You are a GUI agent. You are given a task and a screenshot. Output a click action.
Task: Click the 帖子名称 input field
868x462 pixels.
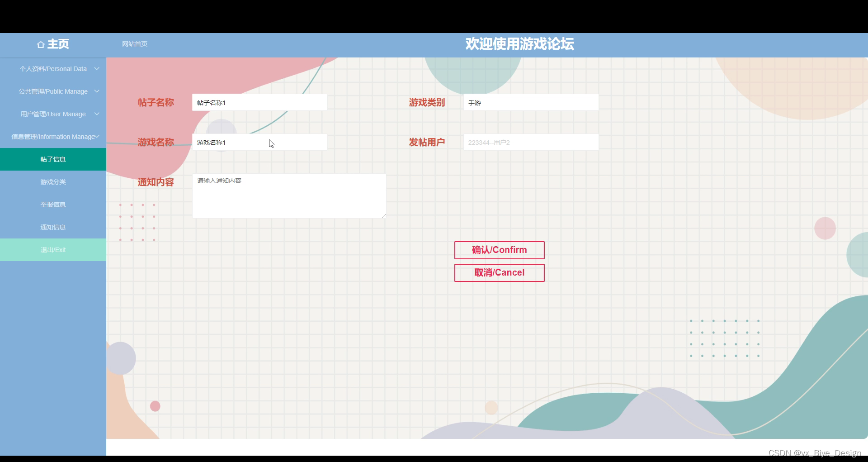260,102
